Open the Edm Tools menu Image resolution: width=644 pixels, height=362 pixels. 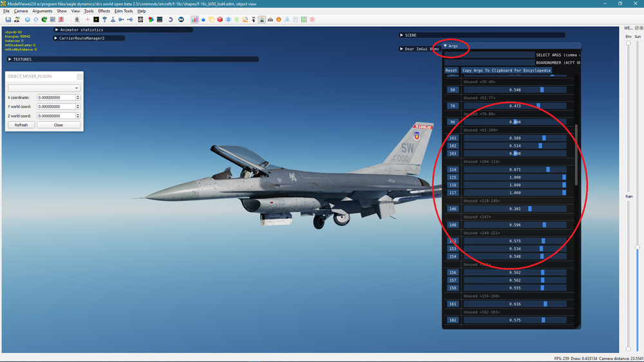tap(124, 11)
